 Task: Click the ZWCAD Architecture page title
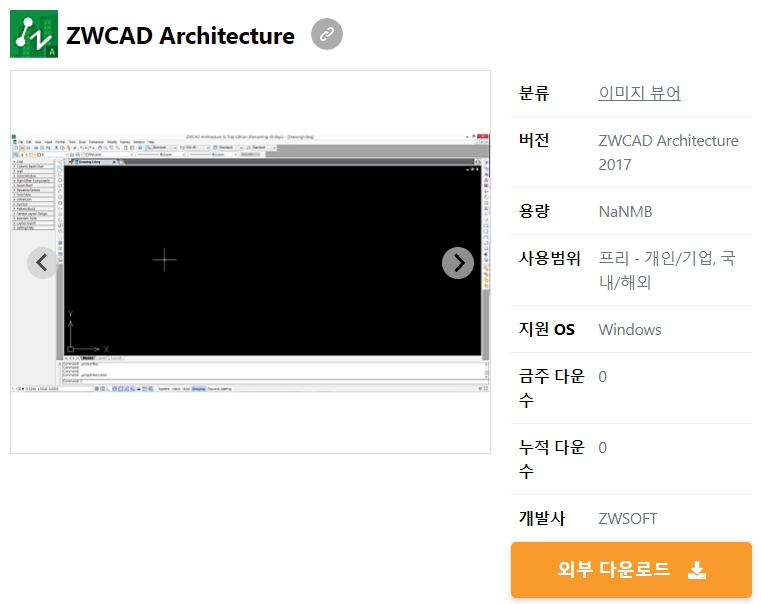pyautogui.click(x=180, y=35)
